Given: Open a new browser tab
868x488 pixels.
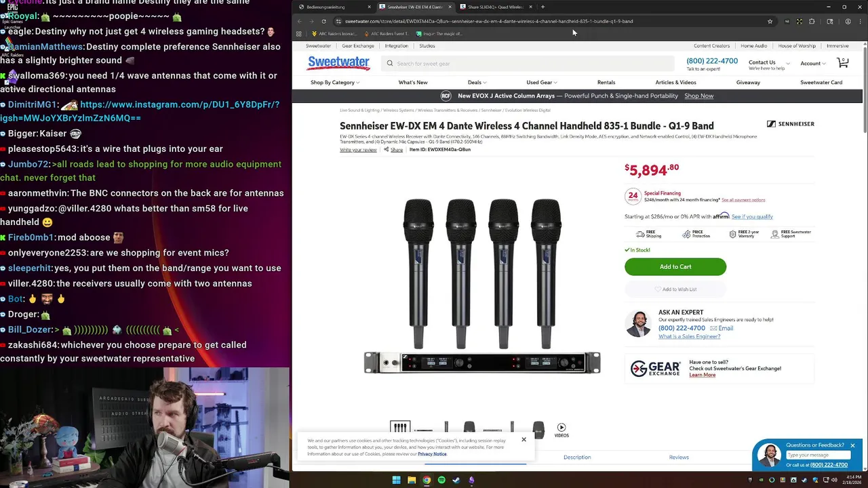Looking at the screenshot, I should pyautogui.click(x=542, y=7).
